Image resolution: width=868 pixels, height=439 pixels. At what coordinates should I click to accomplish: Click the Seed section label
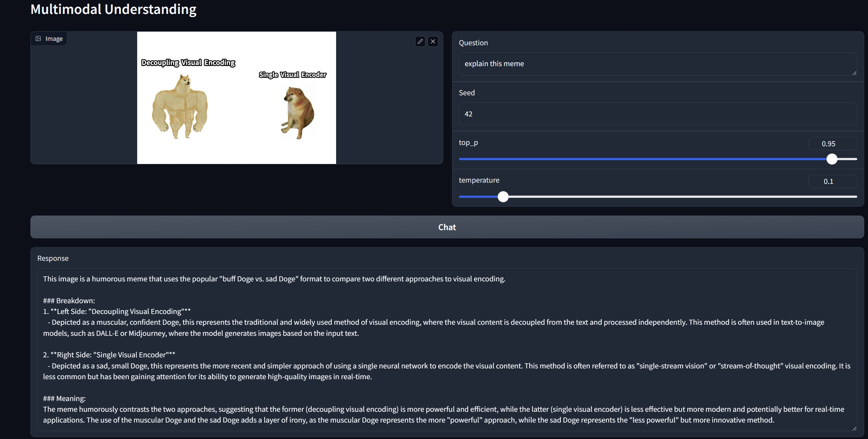tap(467, 93)
